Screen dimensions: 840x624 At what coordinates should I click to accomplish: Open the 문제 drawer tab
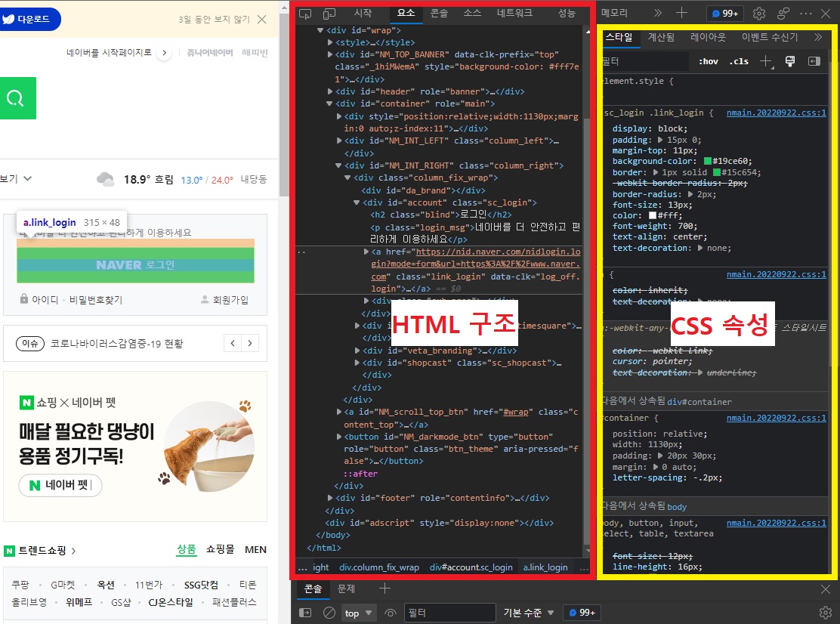(x=346, y=588)
